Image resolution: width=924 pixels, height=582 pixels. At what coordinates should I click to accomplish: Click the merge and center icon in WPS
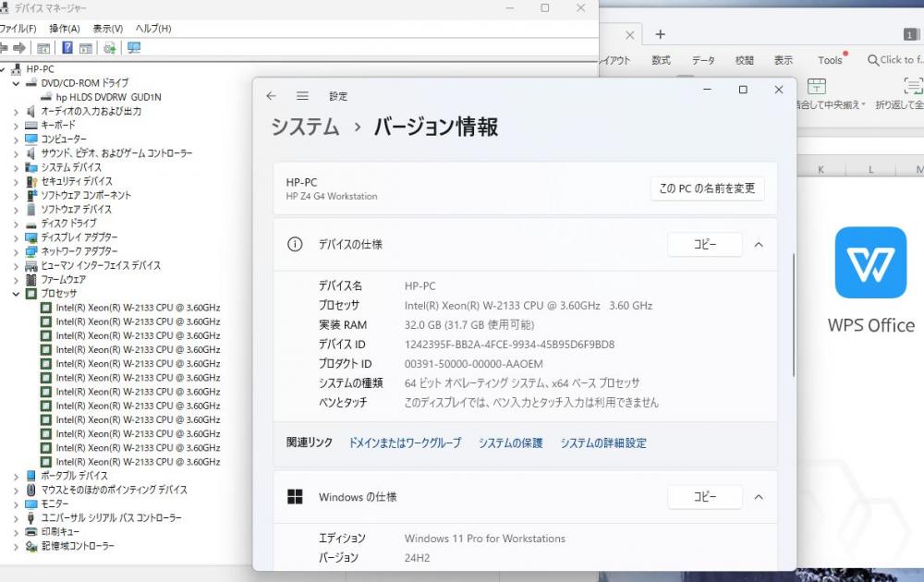pyautogui.click(x=816, y=86)
